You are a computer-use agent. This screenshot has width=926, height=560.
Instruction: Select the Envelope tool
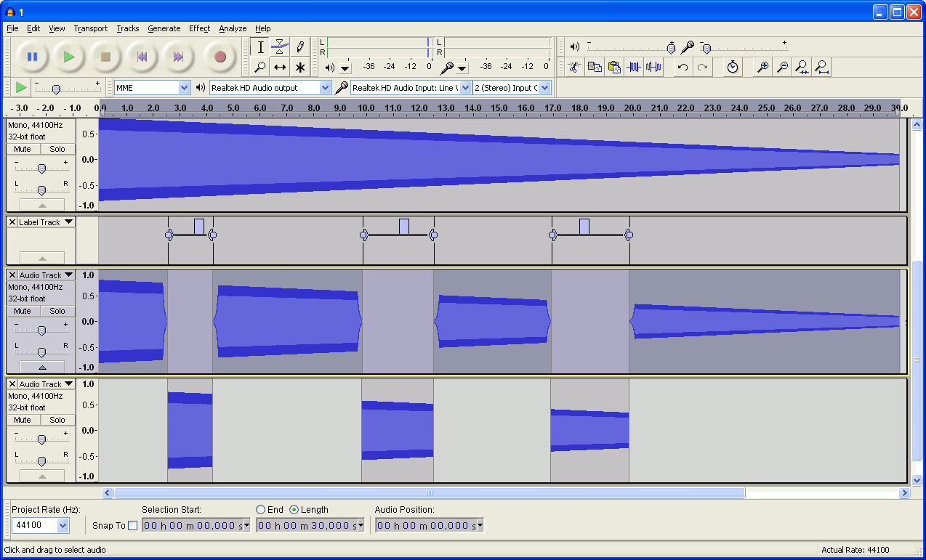pos(280,47)
